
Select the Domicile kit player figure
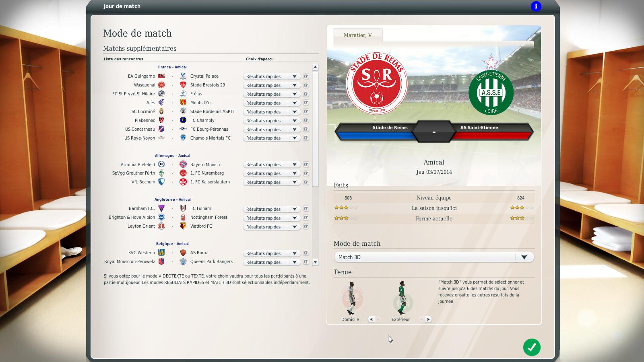coord(351,298)
